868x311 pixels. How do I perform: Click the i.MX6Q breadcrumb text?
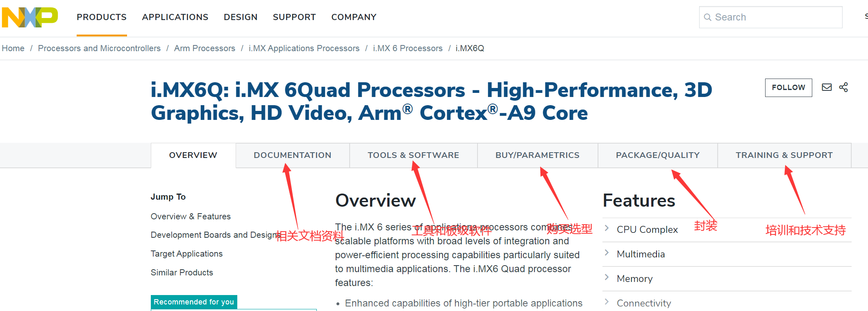tap(470, 48)
